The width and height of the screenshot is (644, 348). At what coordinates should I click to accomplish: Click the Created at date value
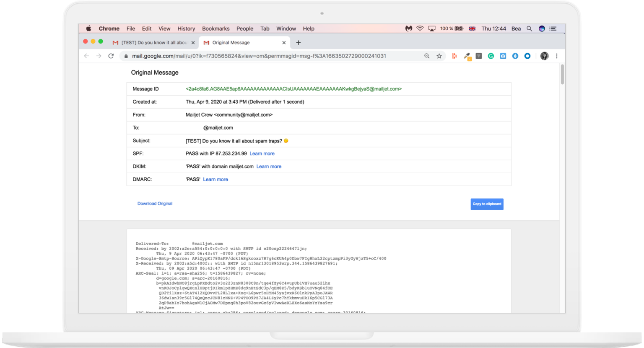point(245,102)
